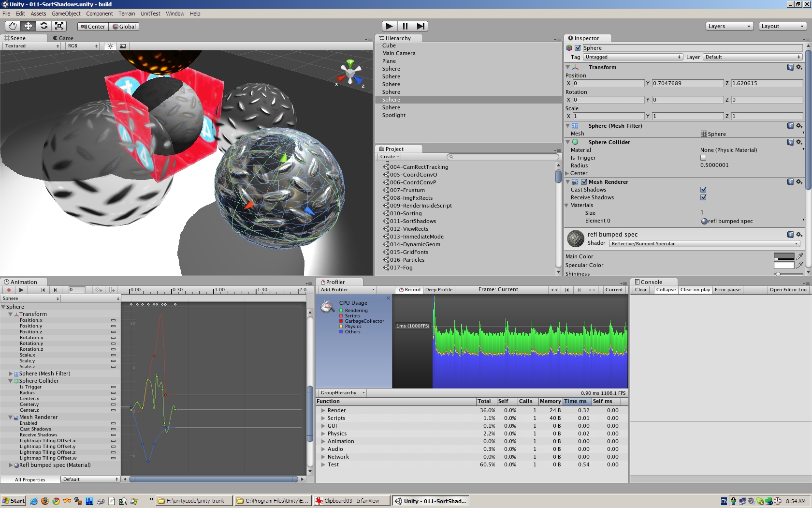Switch to the Game tab

63,38
